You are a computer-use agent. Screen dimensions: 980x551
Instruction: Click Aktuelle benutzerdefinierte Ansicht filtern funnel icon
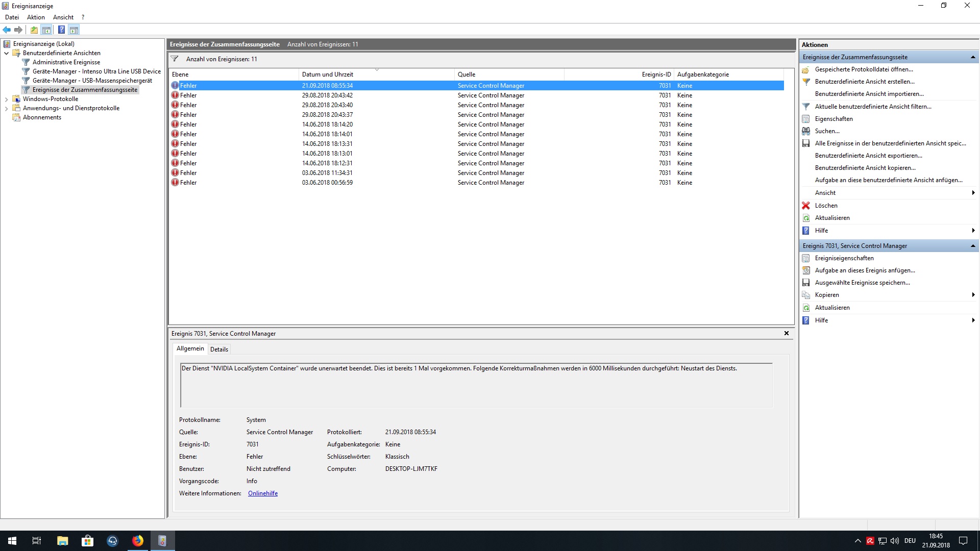click(806, 107)
